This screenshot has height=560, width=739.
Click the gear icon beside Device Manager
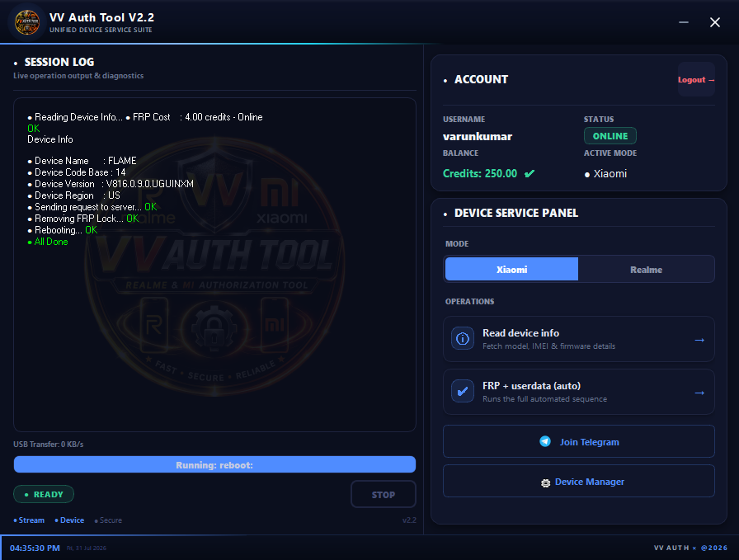(x=545, y=482)
